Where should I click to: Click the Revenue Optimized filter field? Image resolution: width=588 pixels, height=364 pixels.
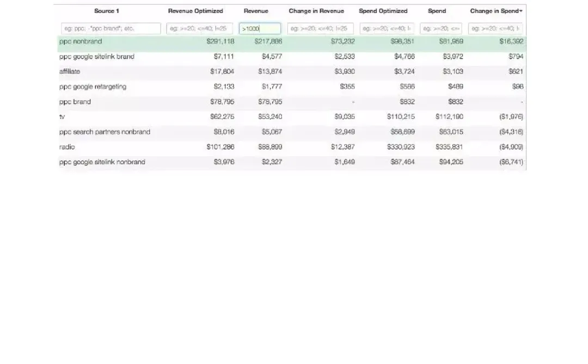click(199, 28)
